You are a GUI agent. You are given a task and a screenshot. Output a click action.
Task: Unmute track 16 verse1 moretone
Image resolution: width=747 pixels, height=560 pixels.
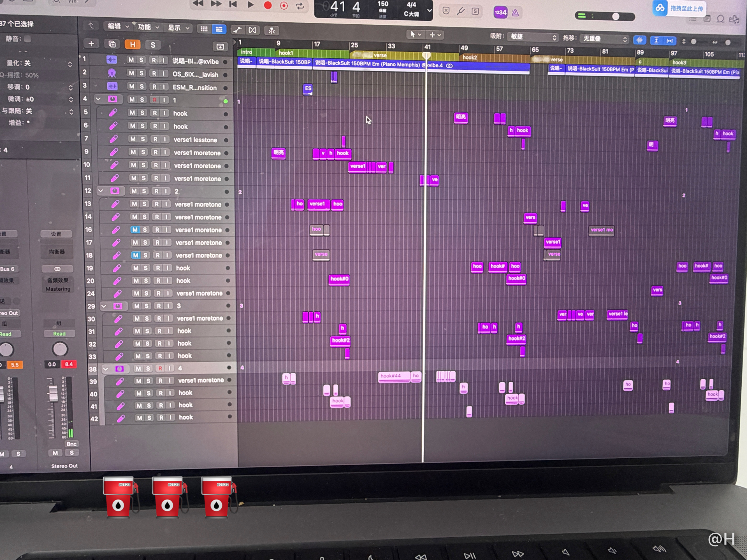135,230
